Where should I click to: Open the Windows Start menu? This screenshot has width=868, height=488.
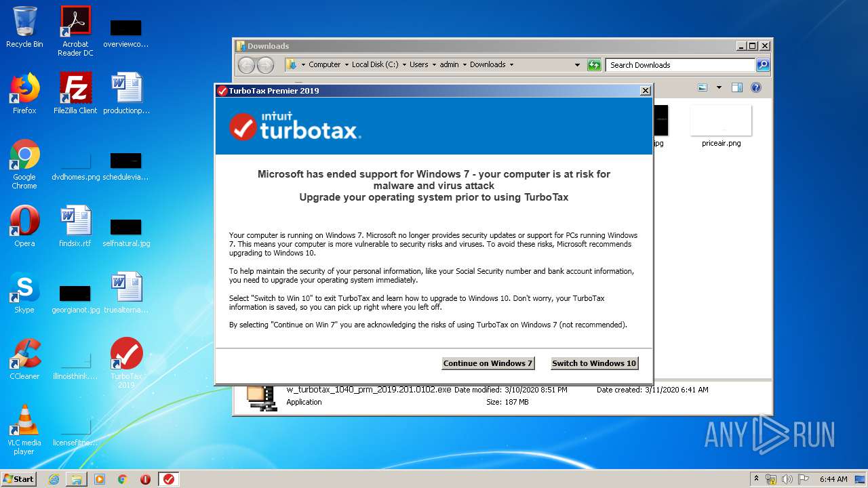pos(18,479)
